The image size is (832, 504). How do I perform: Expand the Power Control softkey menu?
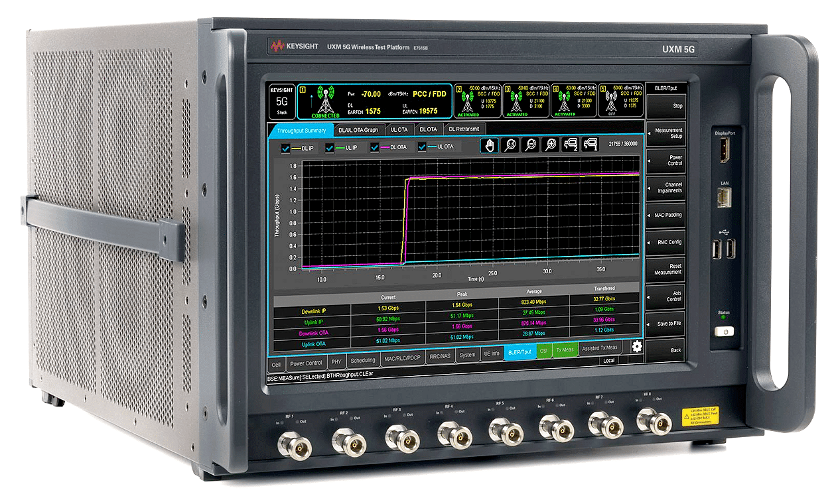665,160
